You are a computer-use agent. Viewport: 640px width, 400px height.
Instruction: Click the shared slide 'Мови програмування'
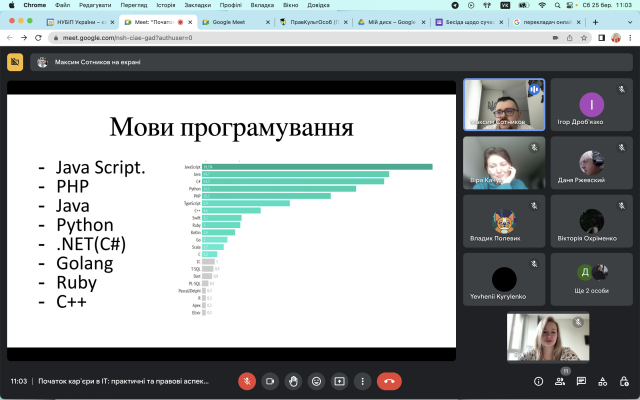coord(231,221)
